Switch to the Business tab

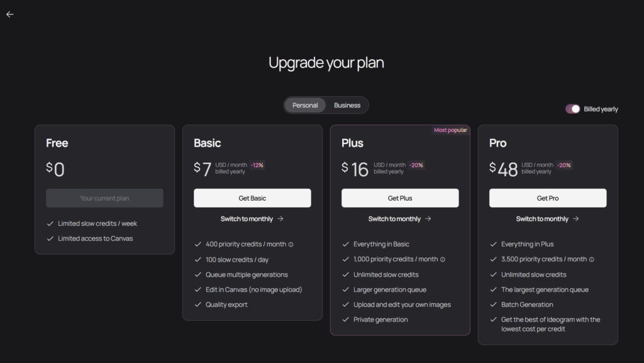click(x=347, y=105)
